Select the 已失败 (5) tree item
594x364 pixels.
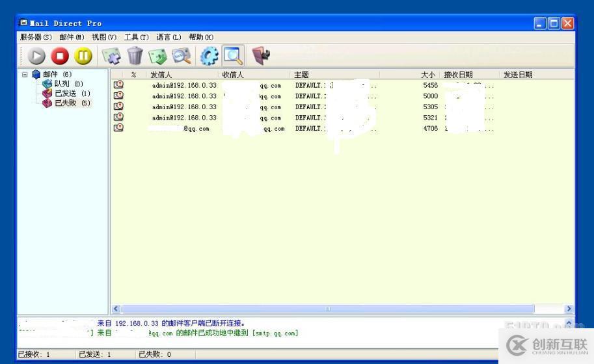coord(72,103)
